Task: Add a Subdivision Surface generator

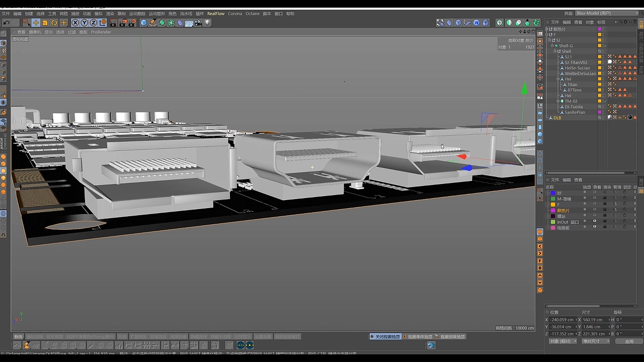Action: 163,23
